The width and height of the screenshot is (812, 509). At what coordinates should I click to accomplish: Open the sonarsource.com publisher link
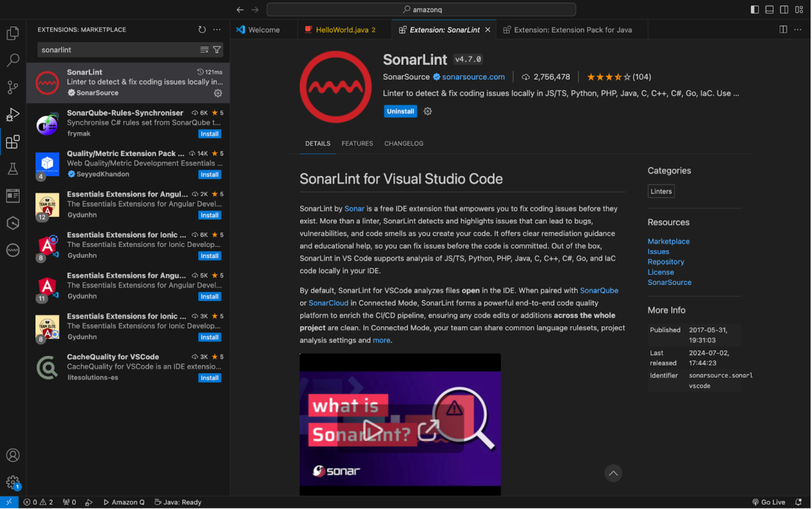pos(473,76)
